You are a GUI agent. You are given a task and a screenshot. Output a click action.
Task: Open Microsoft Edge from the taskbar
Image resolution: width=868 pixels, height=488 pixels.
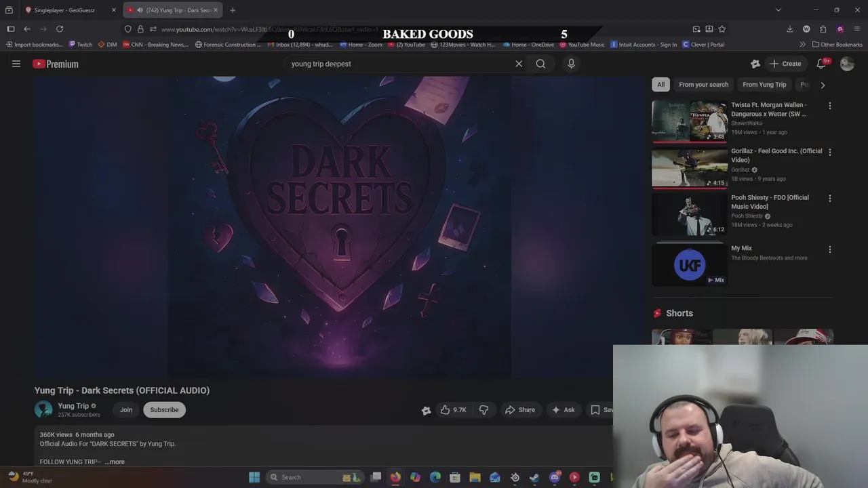click(435, 477)
